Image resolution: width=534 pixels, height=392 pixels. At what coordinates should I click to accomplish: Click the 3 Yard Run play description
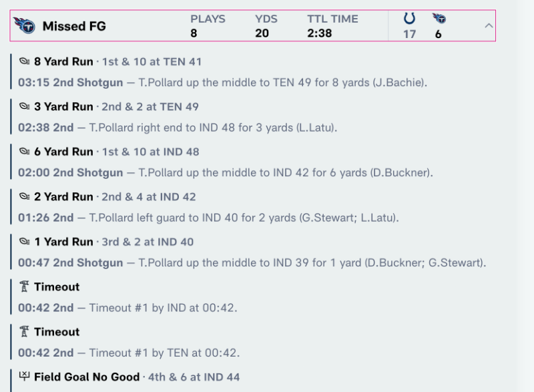click(214, 128)
